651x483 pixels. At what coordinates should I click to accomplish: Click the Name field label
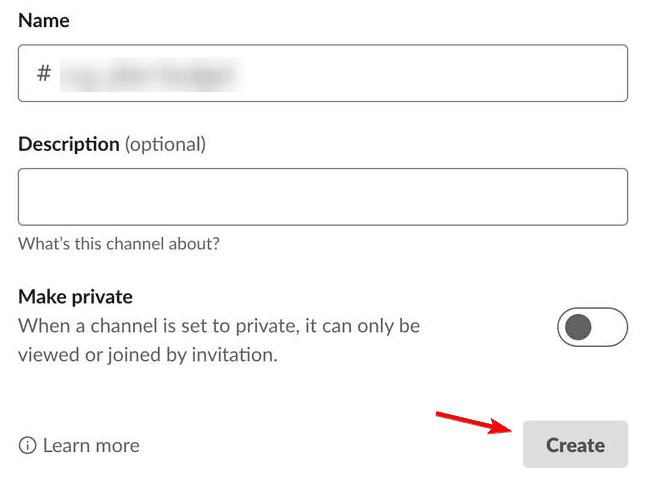(x=44, y=20)
